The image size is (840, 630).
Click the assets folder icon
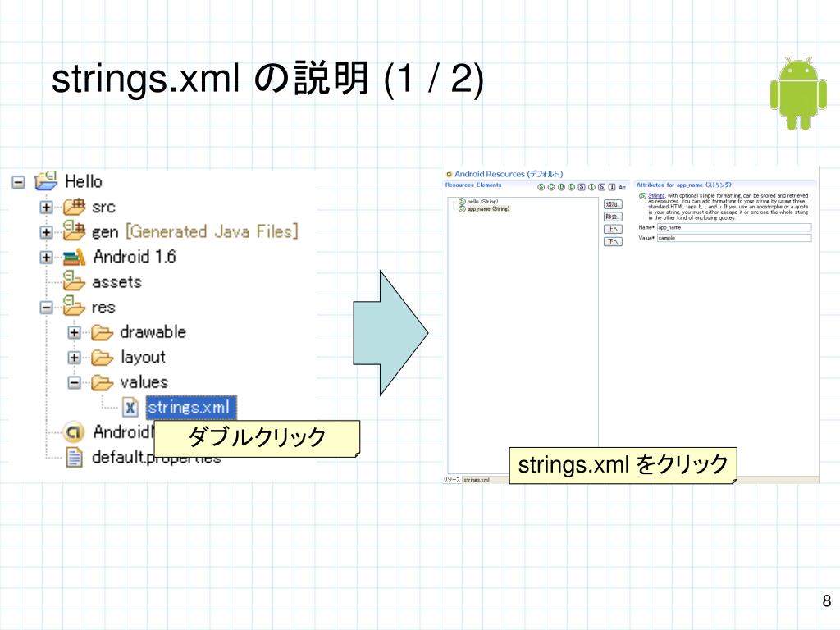tap(74, 281)
